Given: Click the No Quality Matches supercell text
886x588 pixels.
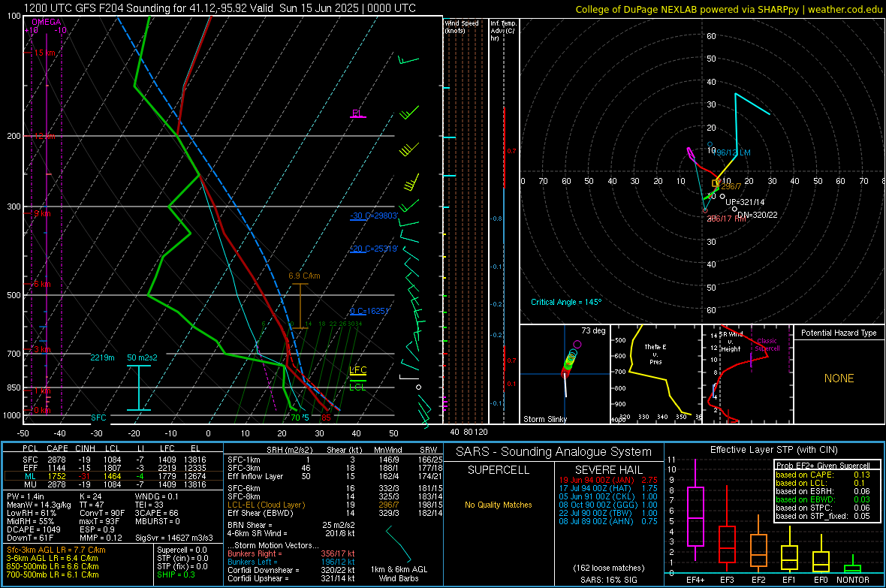Looking at the screenshot, I should click(499, 505).
